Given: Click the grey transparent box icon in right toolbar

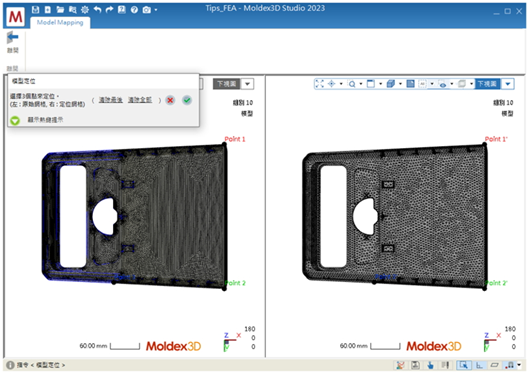Looking at the screenshot, I should pyautogui.click(x=462, y=84).
